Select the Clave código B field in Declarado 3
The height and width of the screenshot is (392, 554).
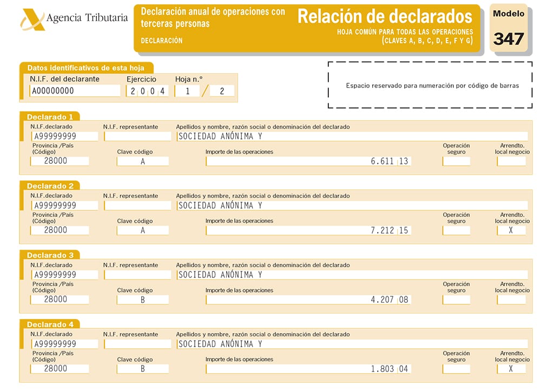[x=143, y=300]
